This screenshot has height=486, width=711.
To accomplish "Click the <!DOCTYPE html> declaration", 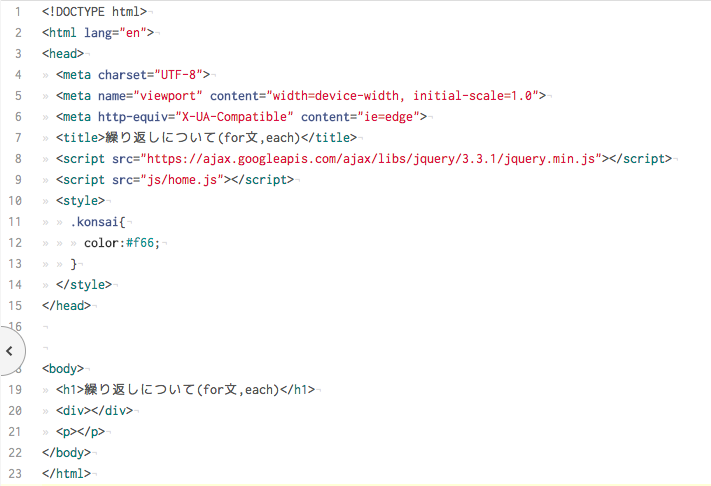I will pyautogui.click(x=94, y=12).
